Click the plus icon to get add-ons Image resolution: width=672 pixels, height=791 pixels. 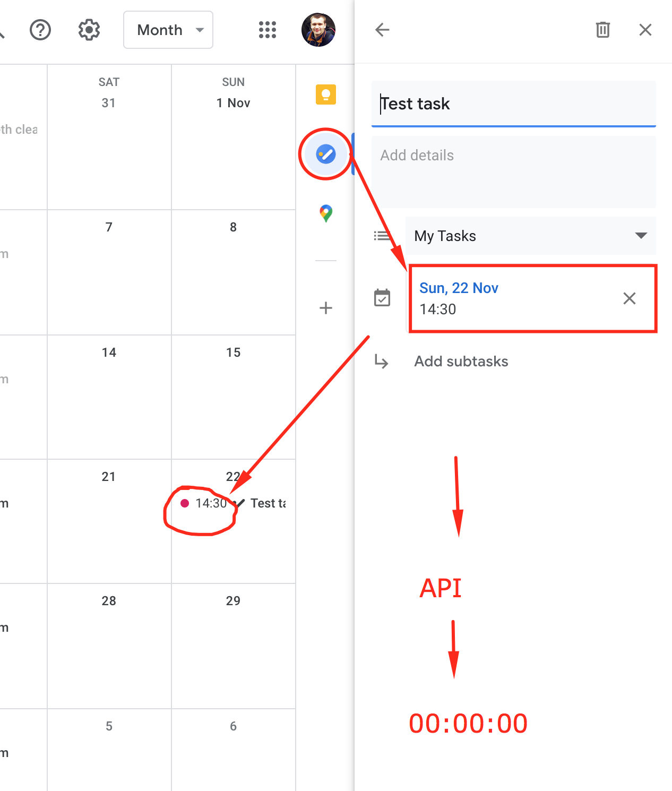326,308
